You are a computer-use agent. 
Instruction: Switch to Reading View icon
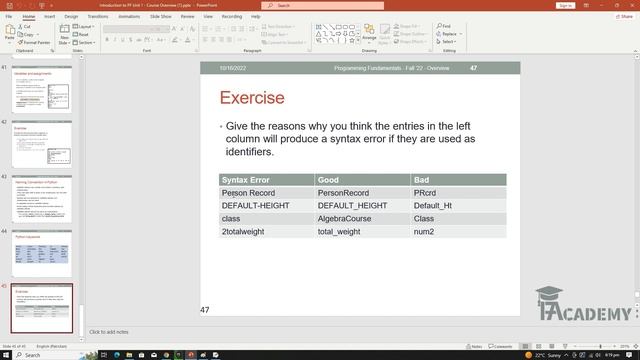(552, 346)
